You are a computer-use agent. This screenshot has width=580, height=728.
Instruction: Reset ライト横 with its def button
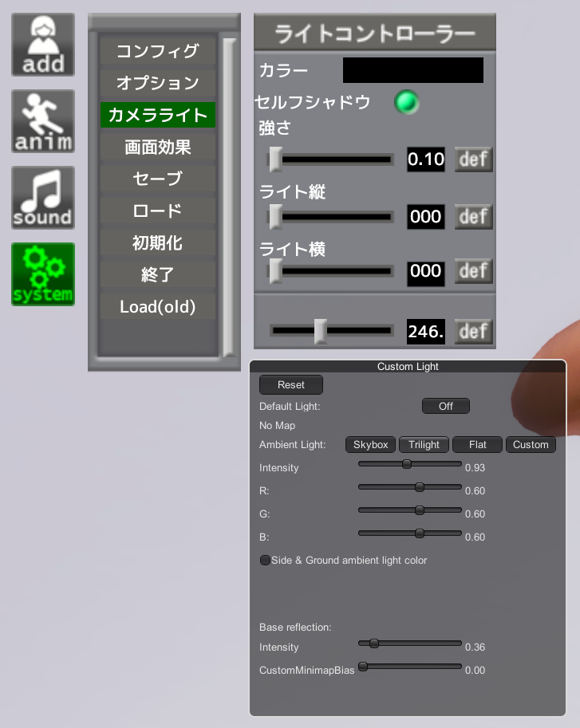point(473,270)
